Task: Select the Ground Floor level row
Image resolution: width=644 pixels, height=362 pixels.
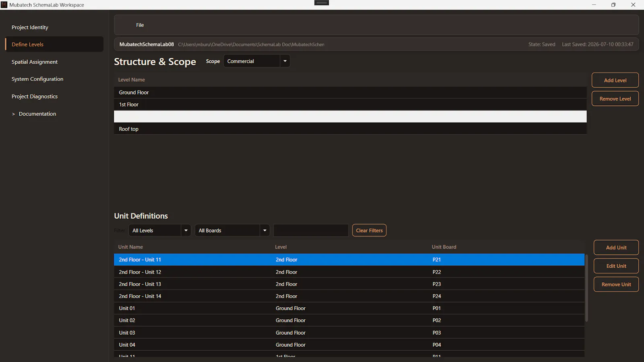Action: (350, 93)
